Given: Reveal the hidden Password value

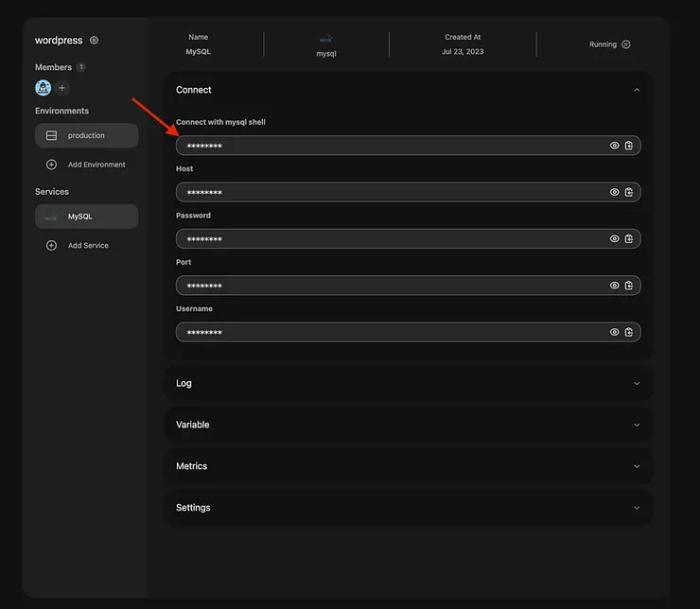Looking at the screenshot, I should 614,239.
